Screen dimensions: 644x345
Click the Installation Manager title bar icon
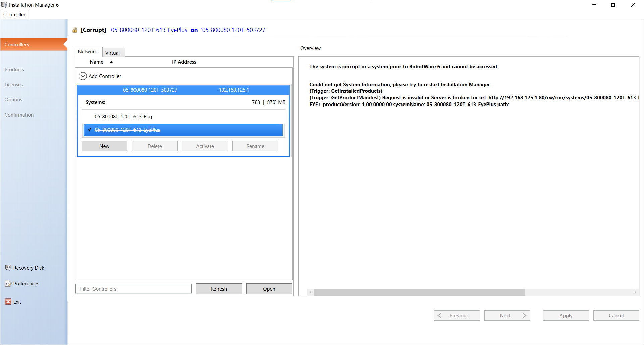click(x=4, y=5)
